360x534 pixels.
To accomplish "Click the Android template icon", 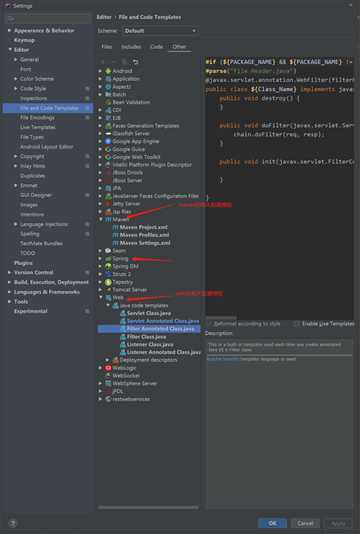I will click(108, 71).
